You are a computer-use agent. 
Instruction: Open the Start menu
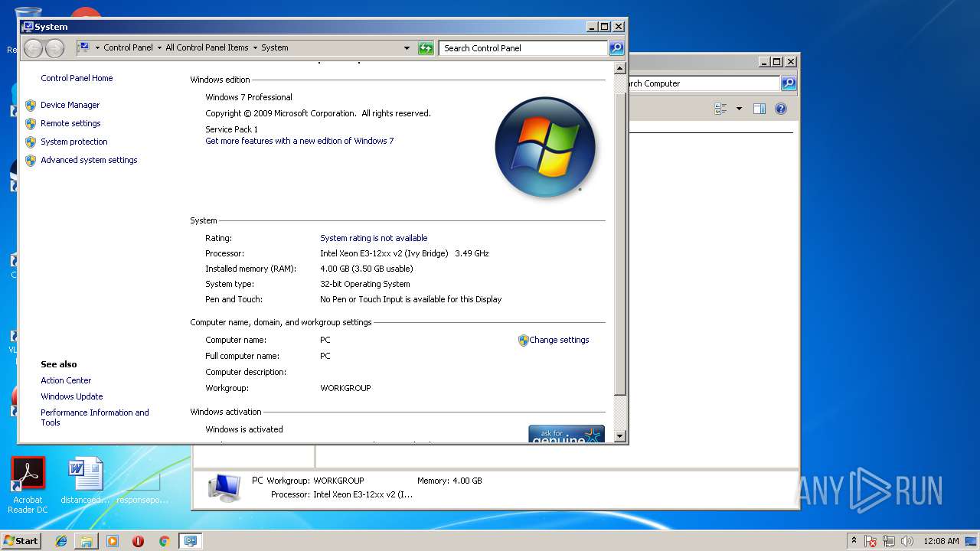coord(21,541)
